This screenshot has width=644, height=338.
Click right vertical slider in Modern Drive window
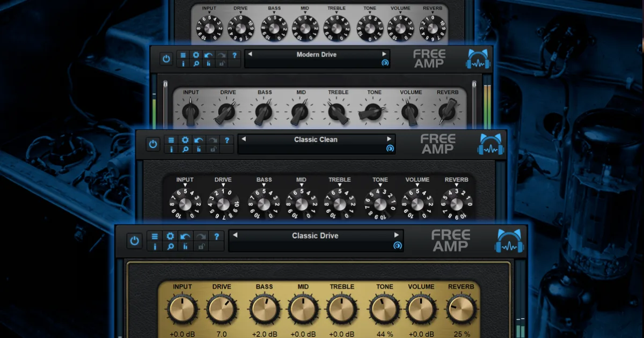(x=474, y=105)
